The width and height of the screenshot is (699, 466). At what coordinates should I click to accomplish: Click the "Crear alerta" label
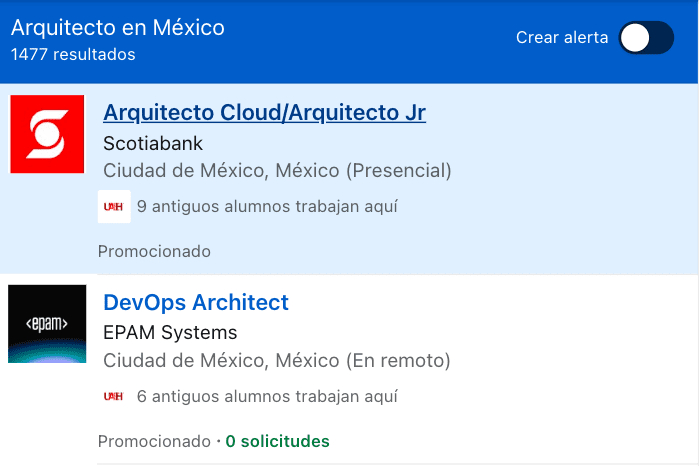[x=562, y=37]
